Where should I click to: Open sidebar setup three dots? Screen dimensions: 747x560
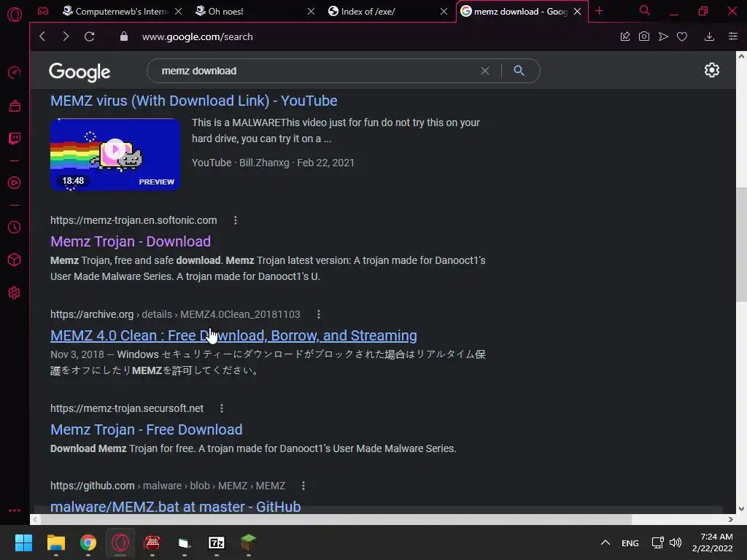(15, 510)
